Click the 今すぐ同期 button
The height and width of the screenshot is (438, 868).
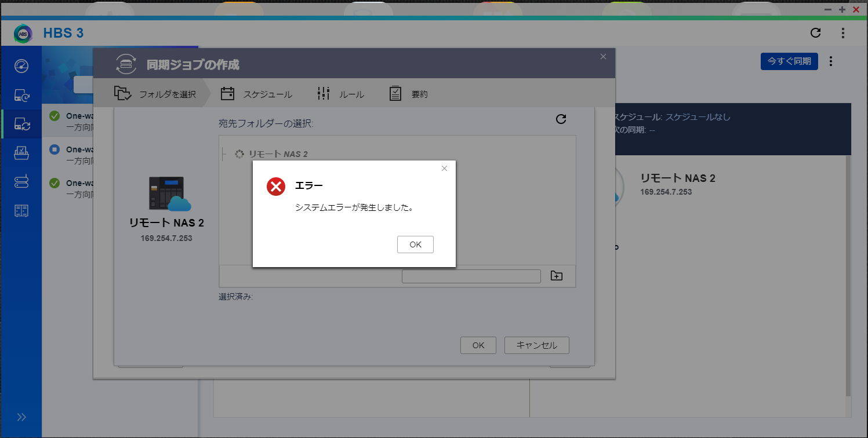(x=789, y=61)
